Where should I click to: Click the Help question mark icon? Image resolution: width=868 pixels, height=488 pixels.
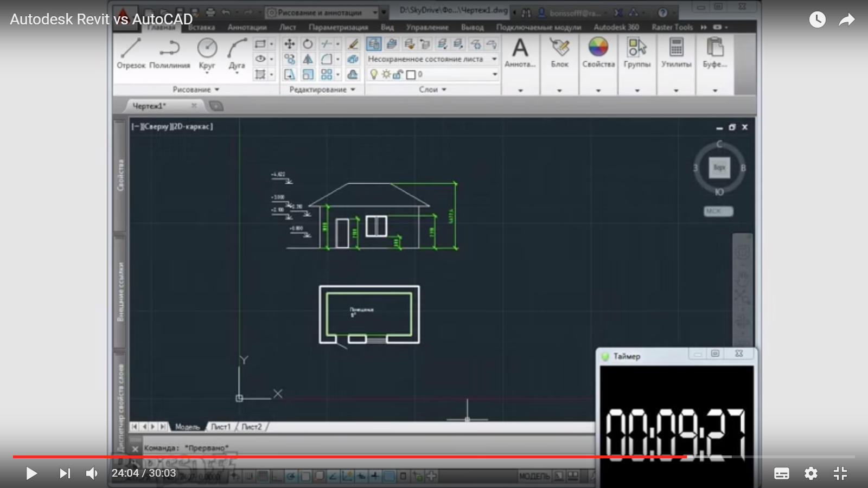point(662,12)
